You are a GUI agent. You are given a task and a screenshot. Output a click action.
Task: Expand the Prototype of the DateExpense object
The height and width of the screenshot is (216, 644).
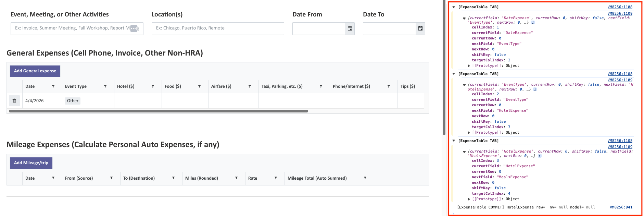tap(469, 66)
